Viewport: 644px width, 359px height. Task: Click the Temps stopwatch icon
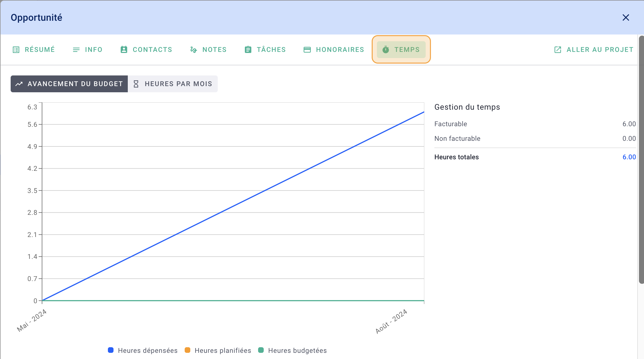pyautogui.click(x=386, y=50)
